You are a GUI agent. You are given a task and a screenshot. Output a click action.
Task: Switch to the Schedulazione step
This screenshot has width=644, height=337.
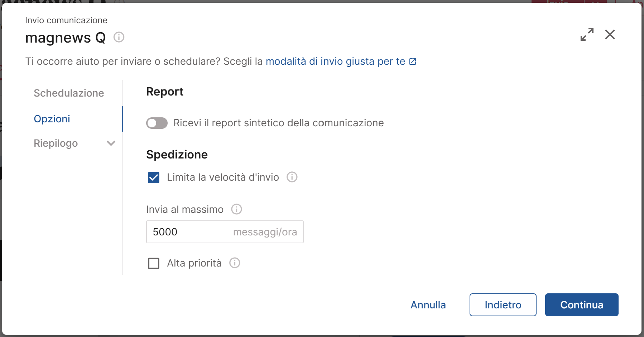coord(69,93)
